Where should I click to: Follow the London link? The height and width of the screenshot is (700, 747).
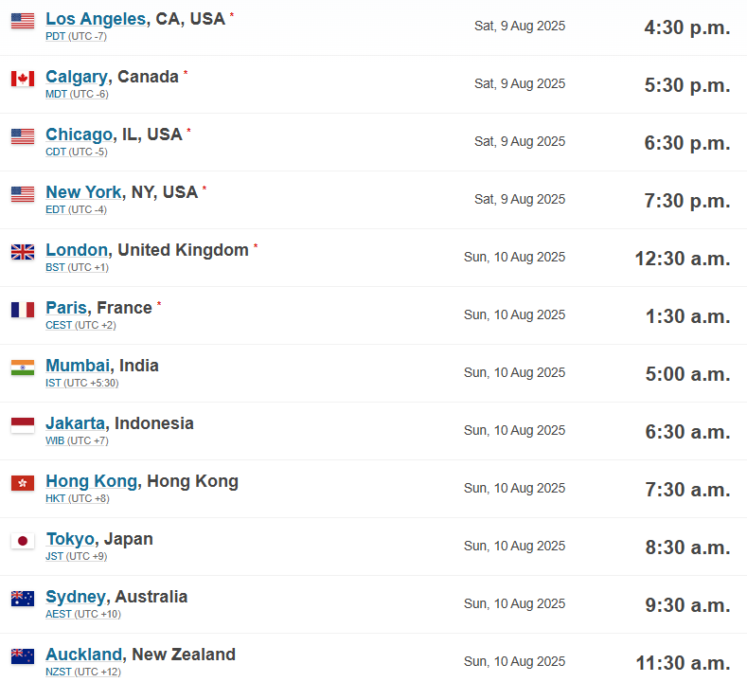77,250
